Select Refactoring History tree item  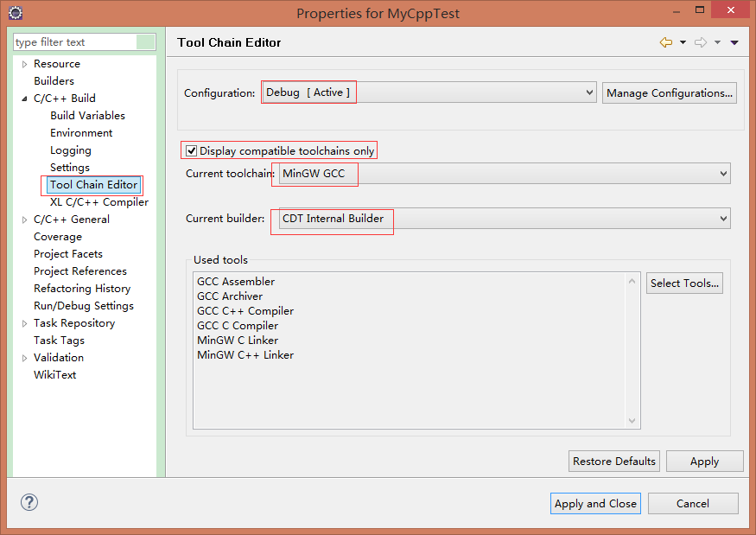82,289
